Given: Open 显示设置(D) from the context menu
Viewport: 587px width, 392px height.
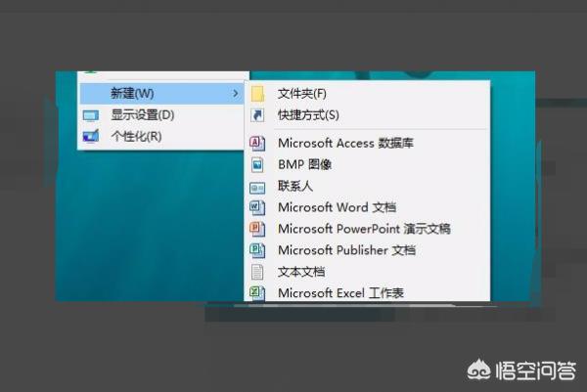Looking at the screenshot, I should pyautogui.click(x=142, y=115).
